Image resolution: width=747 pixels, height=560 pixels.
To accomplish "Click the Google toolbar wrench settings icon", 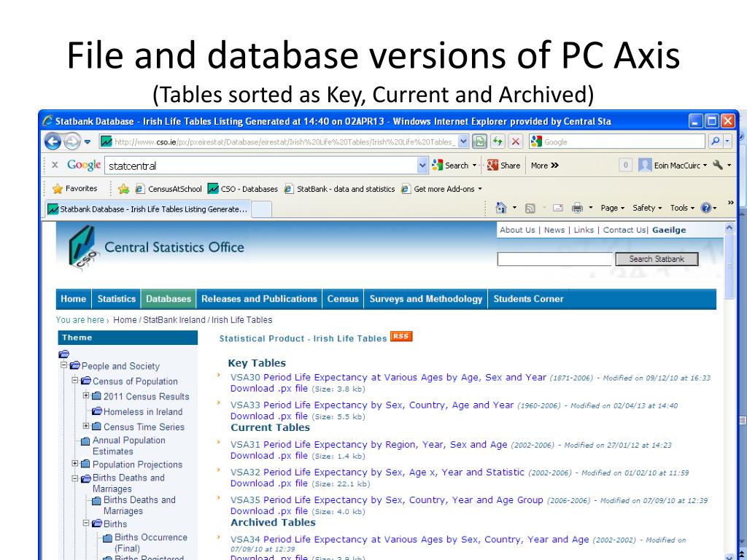I will 718,165.
